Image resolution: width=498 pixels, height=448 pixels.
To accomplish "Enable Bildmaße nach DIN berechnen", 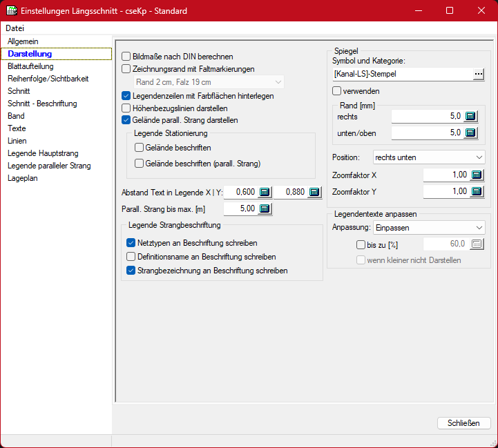I will (x=126, y=57).
